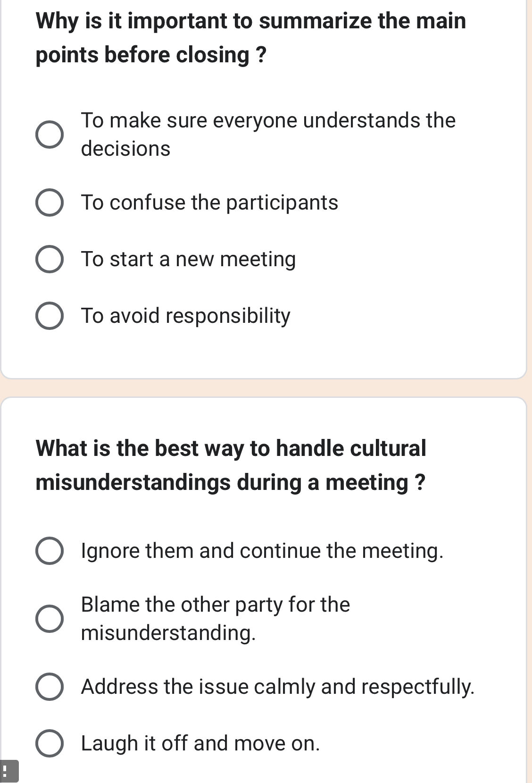Click the 'summarize the main points' question title

tap(250, 38)
